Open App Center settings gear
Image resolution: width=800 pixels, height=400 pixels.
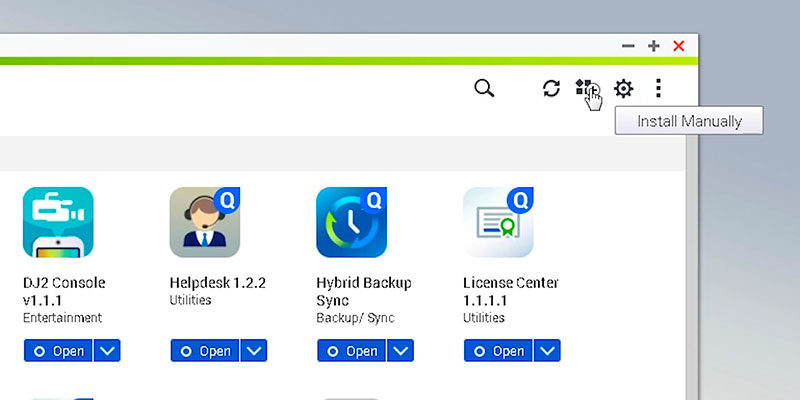pyautogui.click(x=623, y=89)
